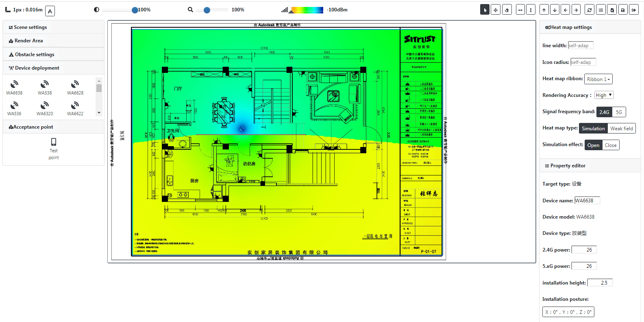Select the eraser tool
The height and width of the screenshot is (322, 644).
[507, 10]
